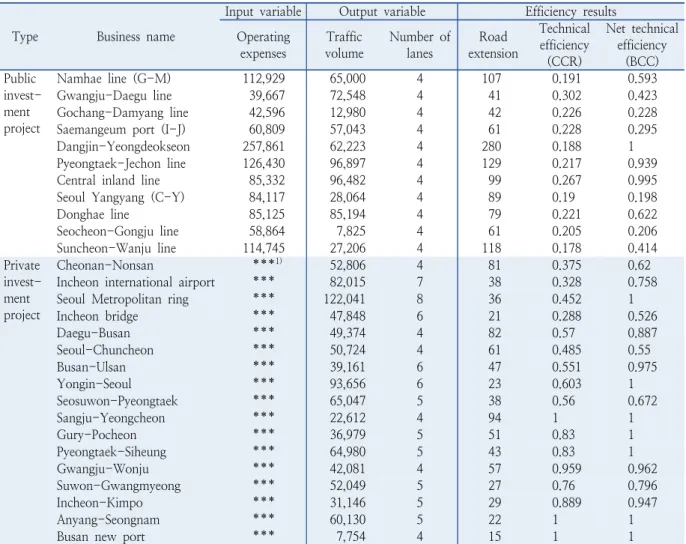Click 'Technical efficiency (CCR)' header

[564, 45]
